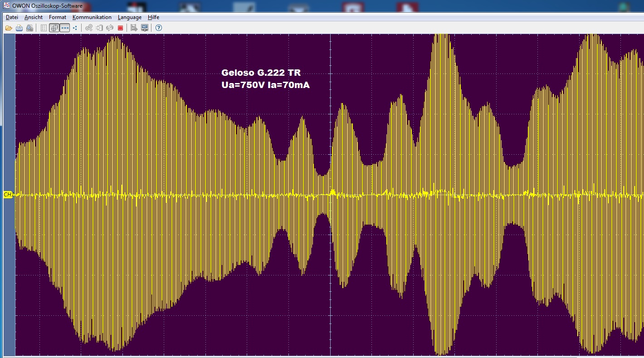Toggle the dots display mode icon
This screenshot has height=358, width=644.
tap(75, 28)
